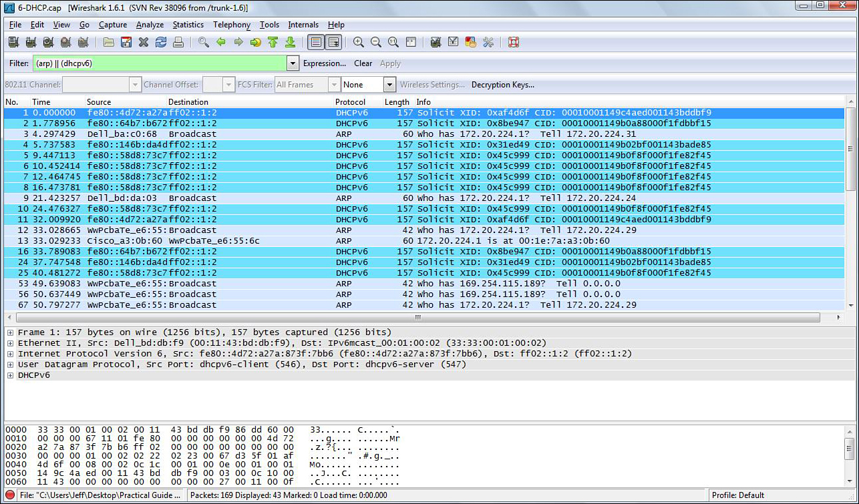Close this capture file X icon
Viewport: 859px width, 504px height.
[x=144, y=42]
